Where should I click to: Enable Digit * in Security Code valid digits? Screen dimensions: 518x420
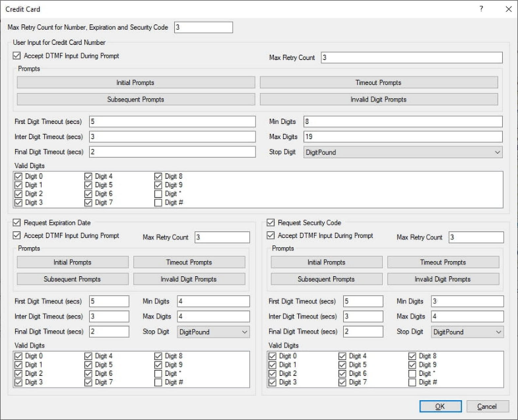pos(412,374)
